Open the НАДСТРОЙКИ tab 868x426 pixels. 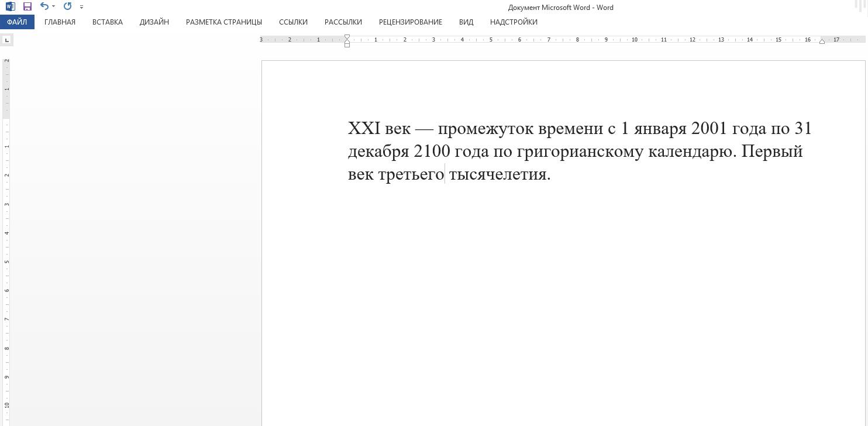click(514, 22)
